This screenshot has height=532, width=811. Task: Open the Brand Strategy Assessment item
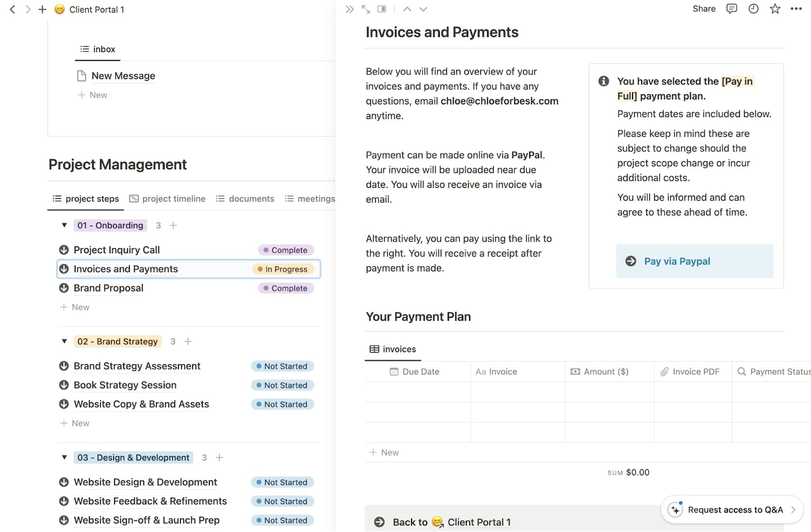coord(137,366)
